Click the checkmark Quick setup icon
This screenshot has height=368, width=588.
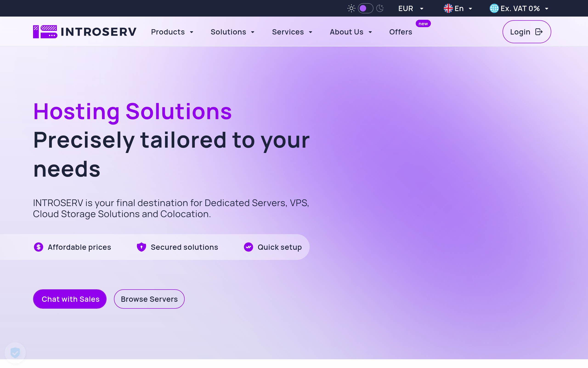(x=248, y=247)
